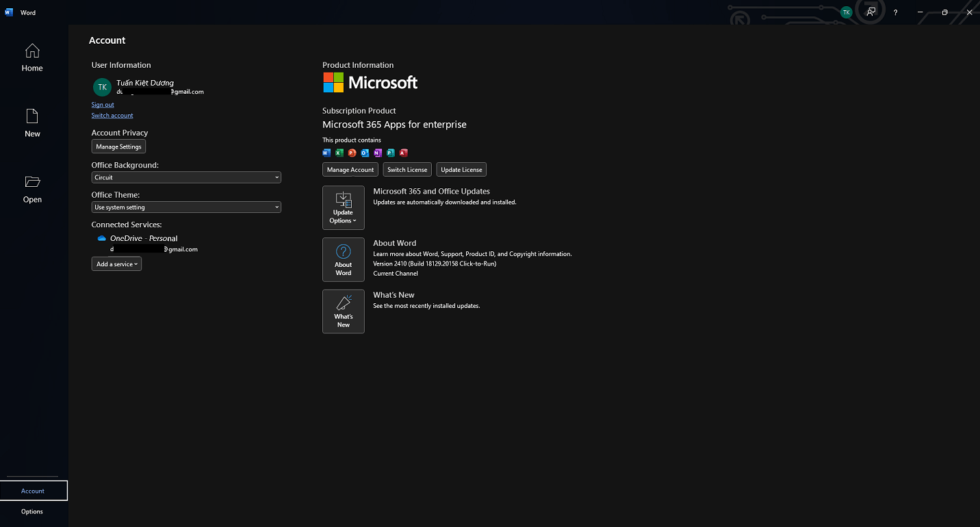980x527 pixels.
Task: Open the Update Options button
Action: coord(344,207)
